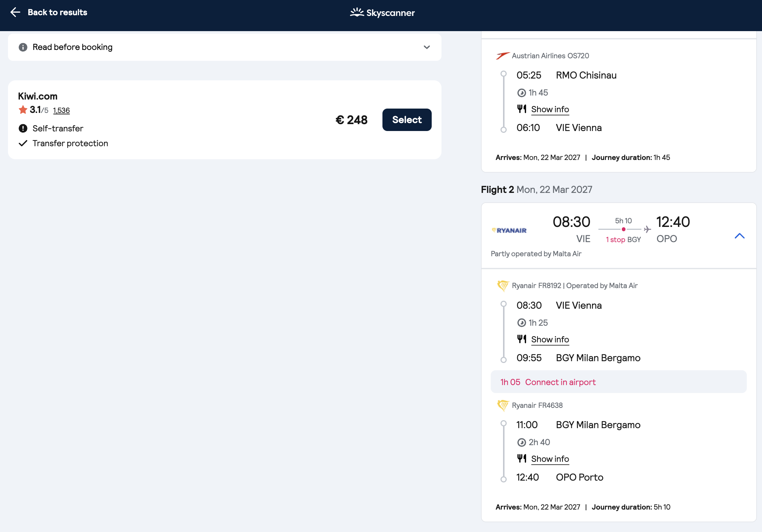Click the 12:40 OPO Porto arrival row
This screenshot has width=762, height=532.
(560, 477)
